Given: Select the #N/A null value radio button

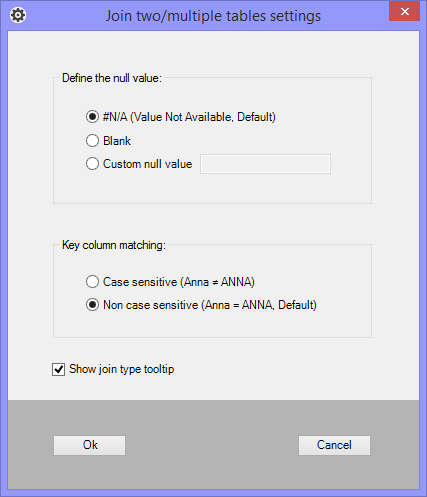Looking at the screenshot, I should (92, 117).
